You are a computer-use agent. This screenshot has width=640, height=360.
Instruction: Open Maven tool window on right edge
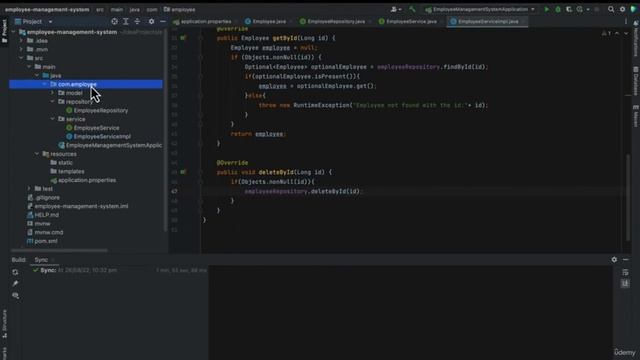click(x=636, y=116)
